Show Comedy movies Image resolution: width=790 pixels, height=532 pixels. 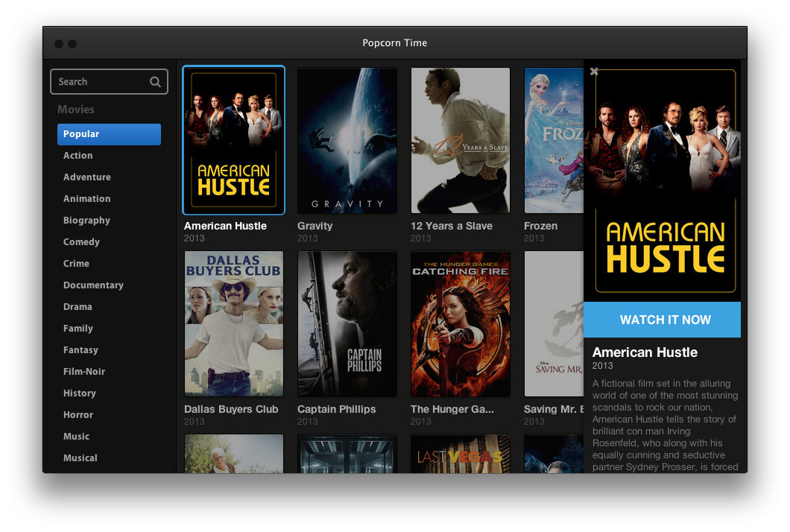82,242
